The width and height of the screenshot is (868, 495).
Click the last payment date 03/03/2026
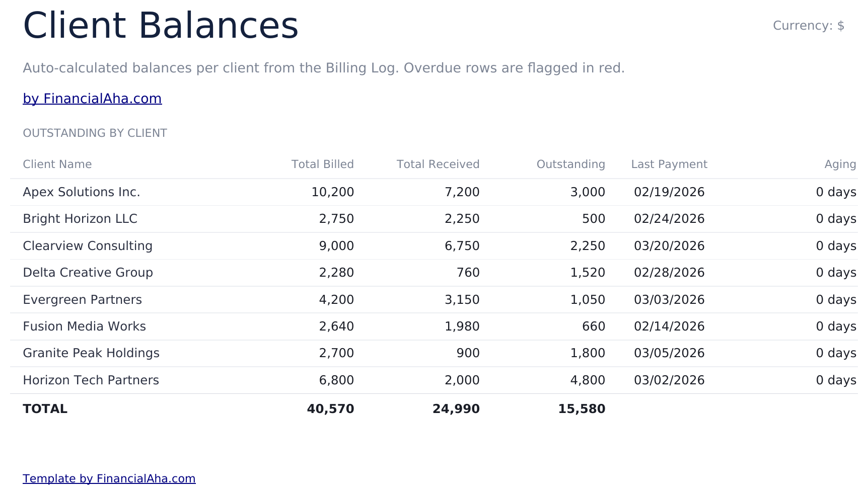pos(669,300)
